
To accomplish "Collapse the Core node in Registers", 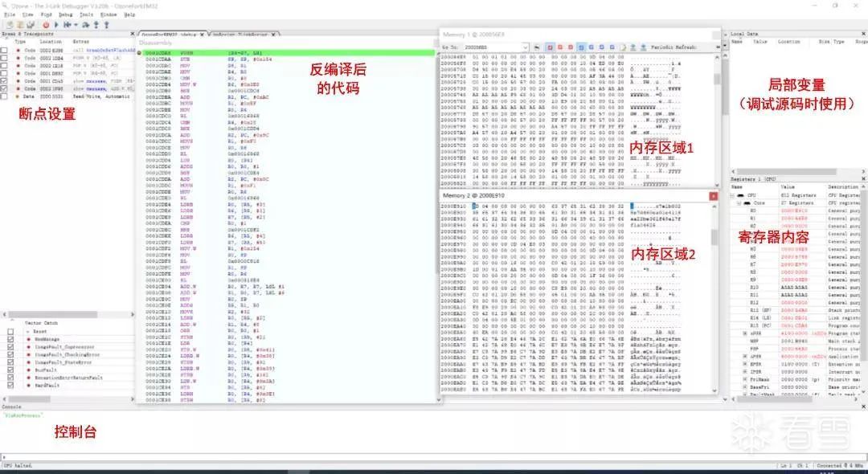I will pos(739,203).
